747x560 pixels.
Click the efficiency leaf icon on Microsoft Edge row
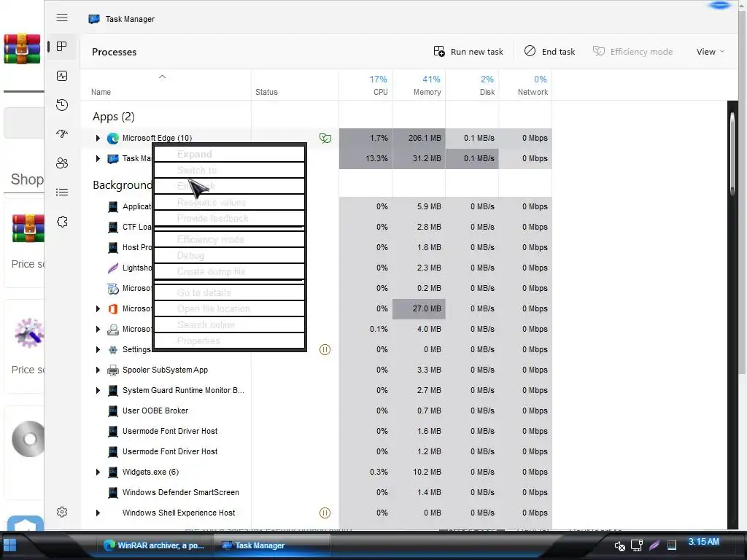(325, 139)
